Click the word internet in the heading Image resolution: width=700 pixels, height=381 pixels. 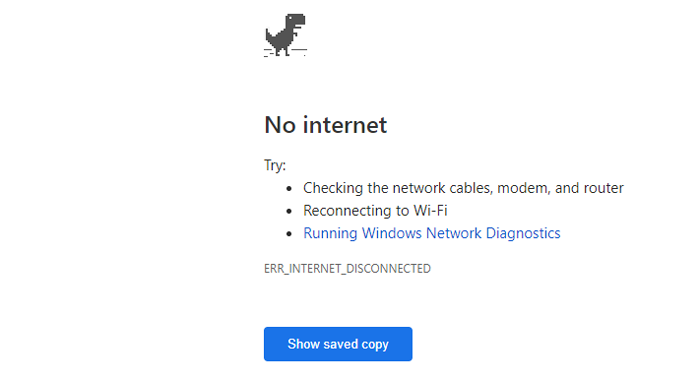click(x=345, y=125)
